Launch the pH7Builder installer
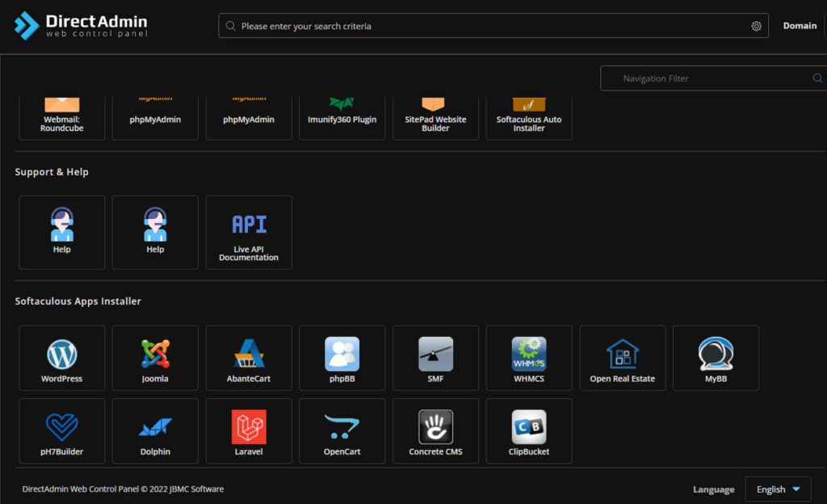Image resolution: width=827 pixels, height=504 pixels. click(61, 430)
